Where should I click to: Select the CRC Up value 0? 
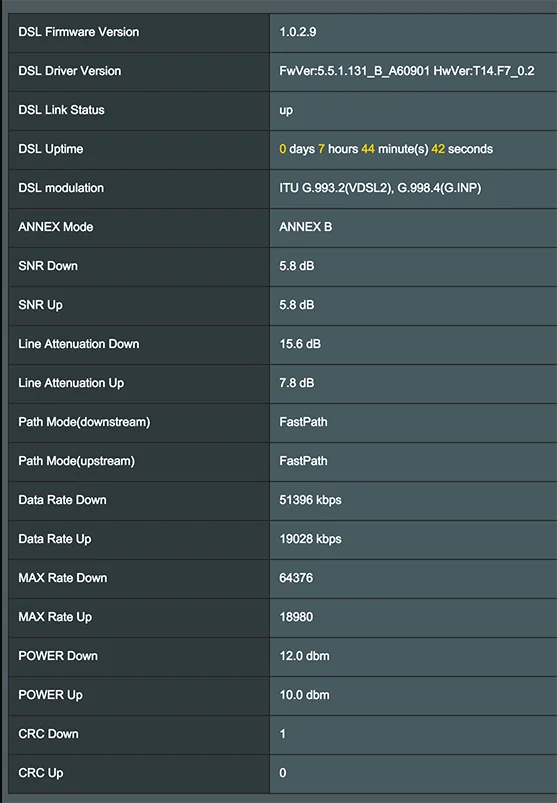(x=283, y=773)
